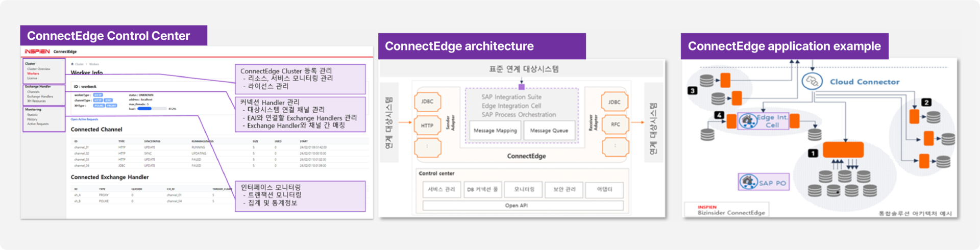Click the 어댑터 box
This screenshot has height=250, width=980.
(605, 189)
